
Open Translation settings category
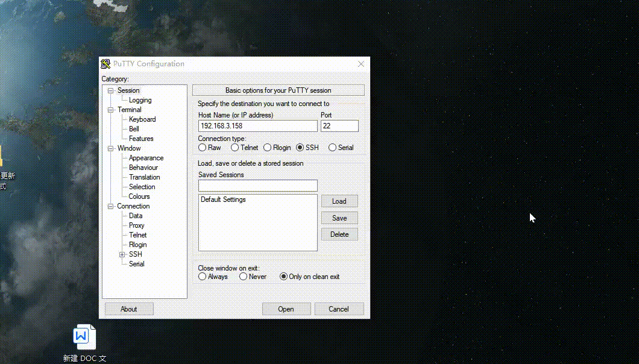(144, 177)
